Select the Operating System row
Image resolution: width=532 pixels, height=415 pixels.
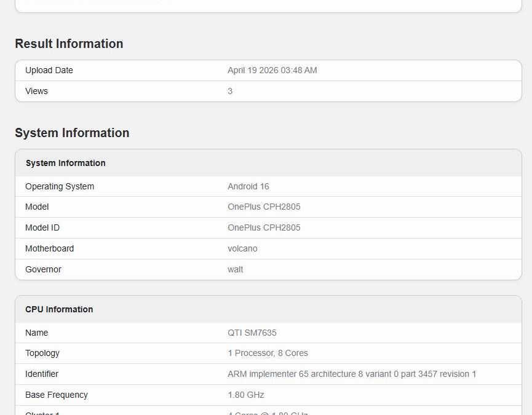pos(60,186)
